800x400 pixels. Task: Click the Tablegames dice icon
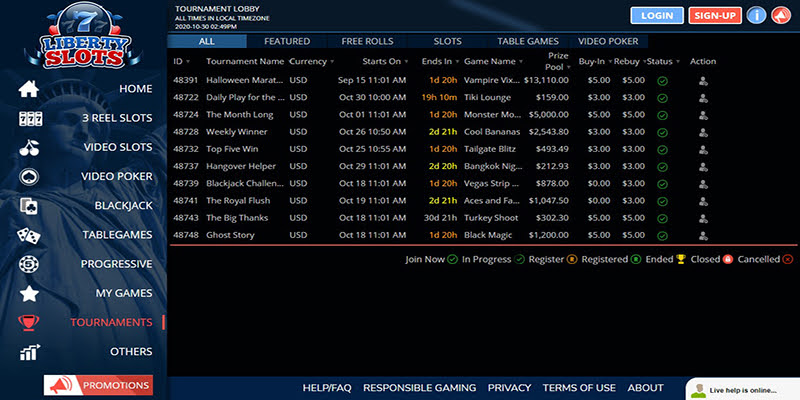[x=29, y=235]
